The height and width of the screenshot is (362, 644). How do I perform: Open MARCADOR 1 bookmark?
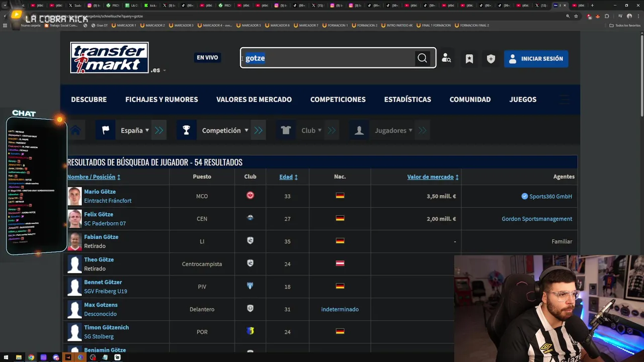(x=124, y=25)
